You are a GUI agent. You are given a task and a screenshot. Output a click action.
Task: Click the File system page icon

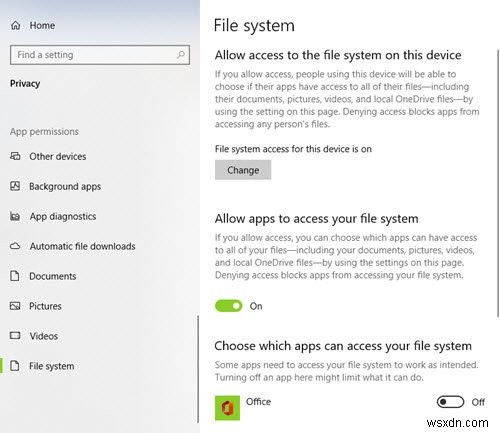pyautogui.click(x=15, y=366)
